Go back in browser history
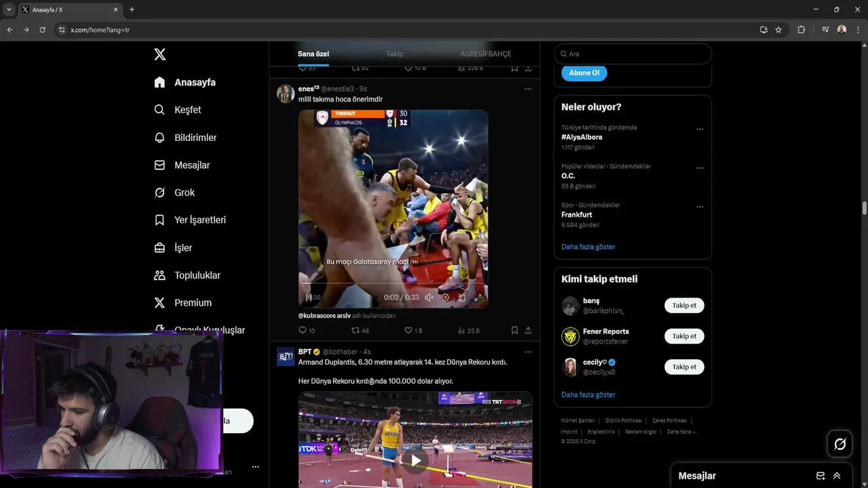This screenshot has height=488, width=868. pyautogui.click(x=9, y=30)
